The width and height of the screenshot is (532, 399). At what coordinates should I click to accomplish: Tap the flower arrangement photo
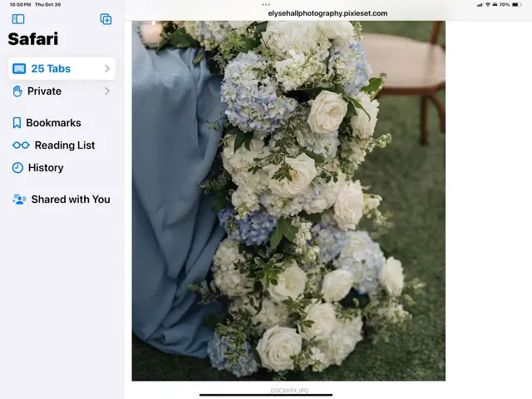pos(288,201)
